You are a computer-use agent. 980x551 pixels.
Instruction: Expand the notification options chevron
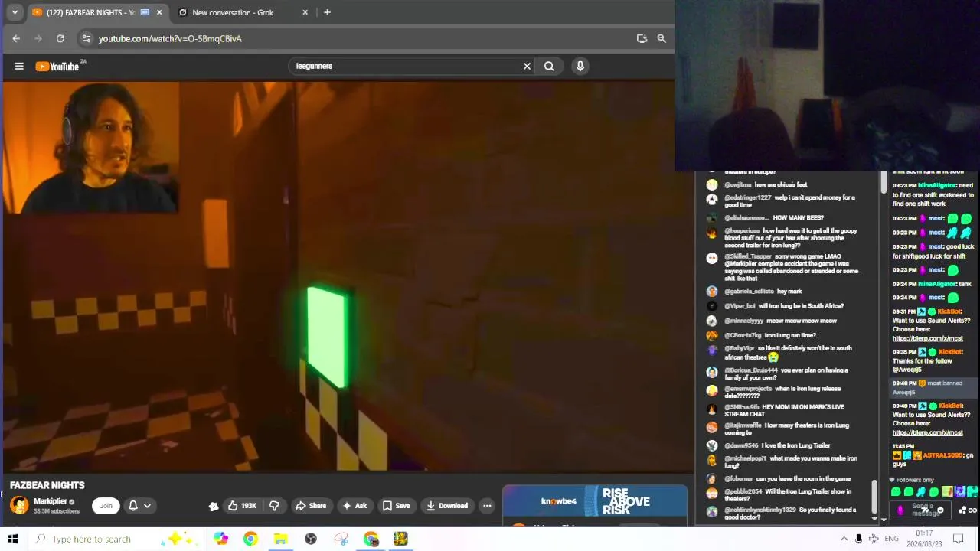click(x=147, y=505)
